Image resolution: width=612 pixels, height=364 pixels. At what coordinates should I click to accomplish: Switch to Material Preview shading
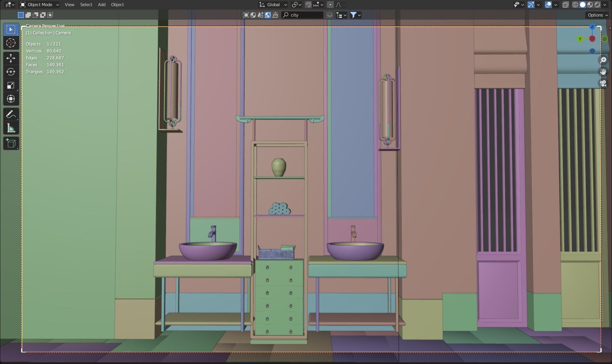[590, 5]
